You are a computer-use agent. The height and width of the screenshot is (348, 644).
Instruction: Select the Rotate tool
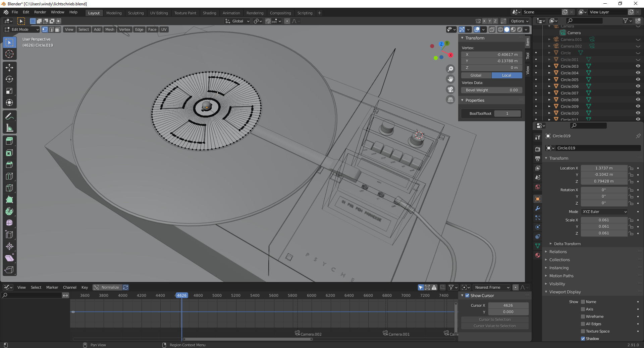(9, 79)
